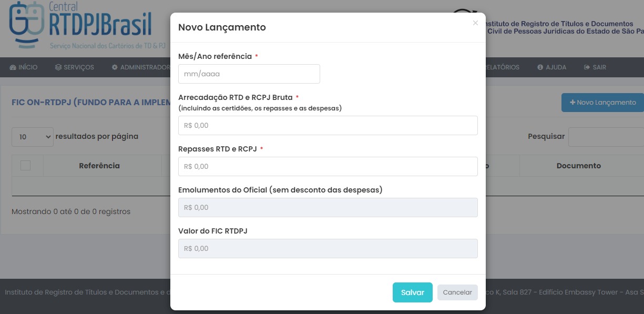Click the SAIR logout icon
This screenshot has height=314, width=644.
click(x=587, y=67)
